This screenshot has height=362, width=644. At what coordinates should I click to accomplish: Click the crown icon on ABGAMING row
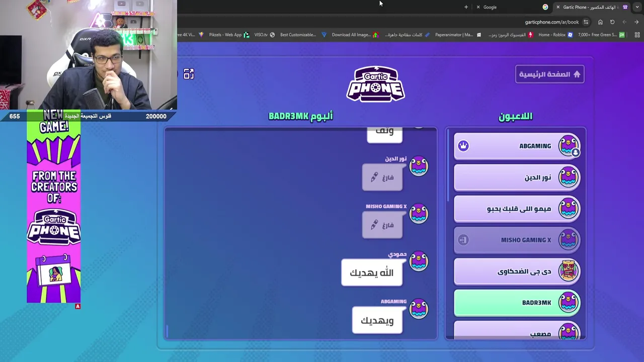click(x=463, y=146)
